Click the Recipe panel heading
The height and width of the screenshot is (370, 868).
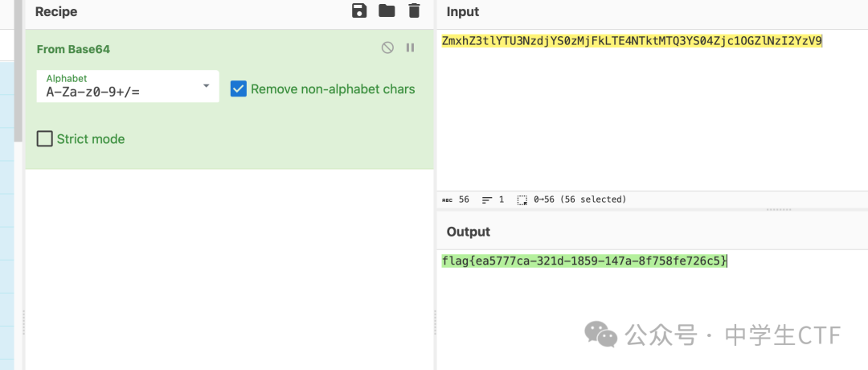[56, 11]
